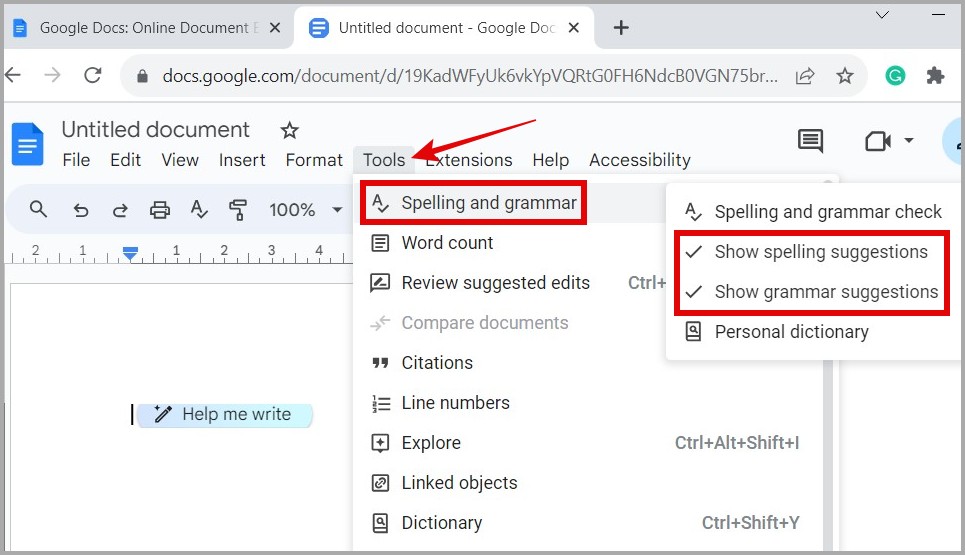This screenshot has width=965, height=555.
Task: Click the video call camera icon
Action: 878,142
